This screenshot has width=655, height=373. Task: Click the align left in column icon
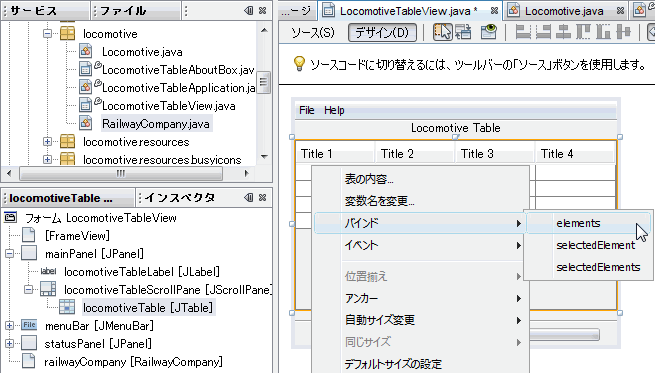[523, 32]
